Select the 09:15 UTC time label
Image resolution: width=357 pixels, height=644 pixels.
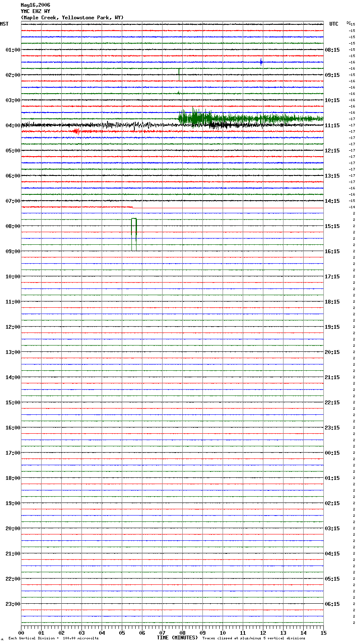pos(332,75)
